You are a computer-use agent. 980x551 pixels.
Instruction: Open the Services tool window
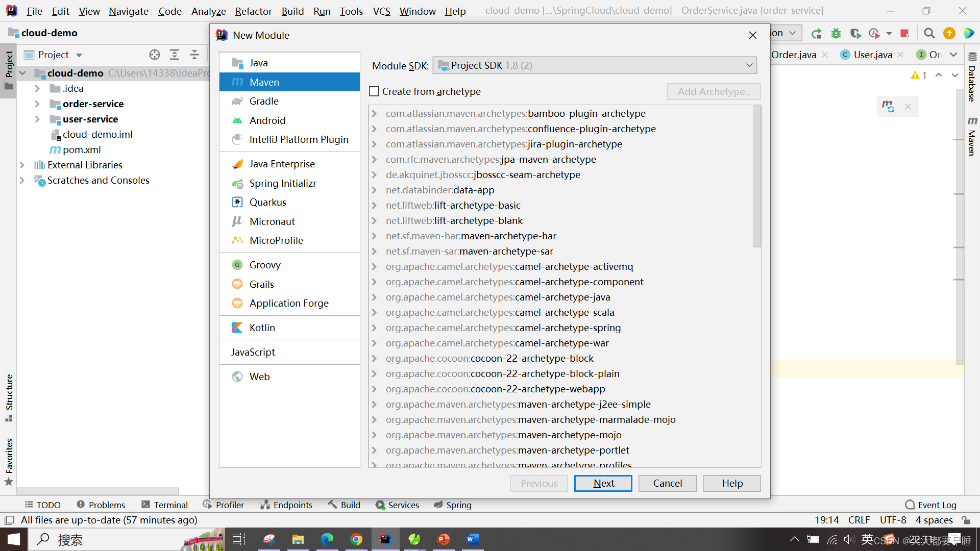tap(397, 505)
